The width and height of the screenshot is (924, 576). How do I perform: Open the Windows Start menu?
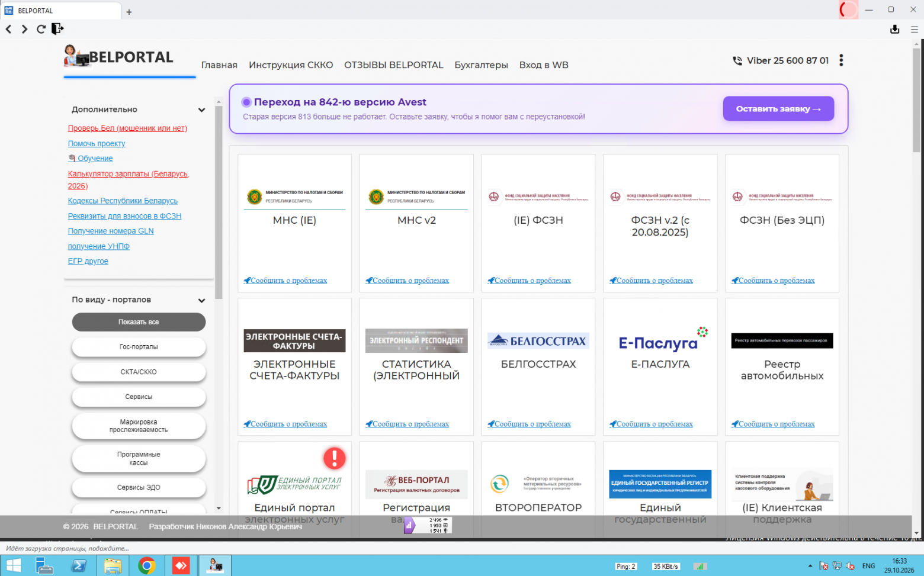(x=13, y=566)
